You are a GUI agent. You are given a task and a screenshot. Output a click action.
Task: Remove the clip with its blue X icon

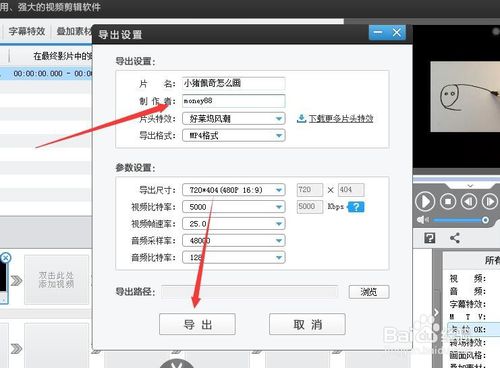5,258
